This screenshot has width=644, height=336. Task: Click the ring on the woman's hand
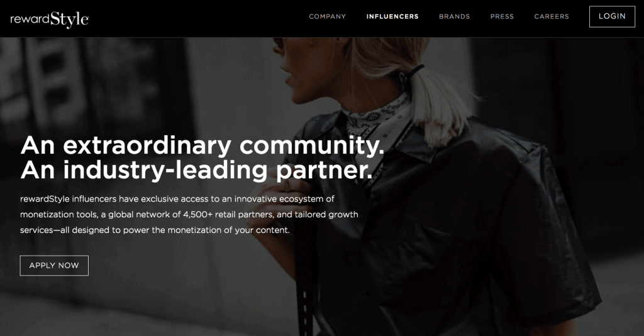[x=287, y=186]
